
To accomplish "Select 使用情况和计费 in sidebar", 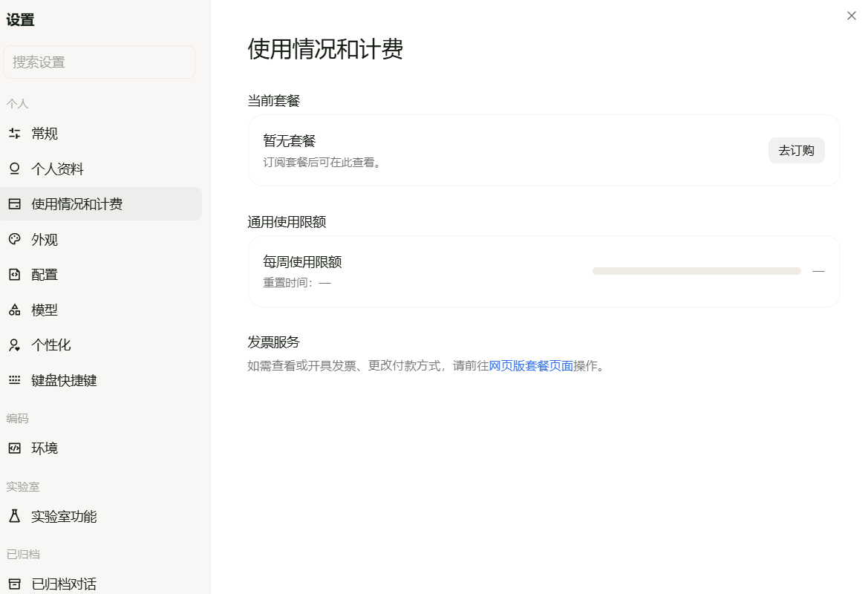I will point(101,204).
